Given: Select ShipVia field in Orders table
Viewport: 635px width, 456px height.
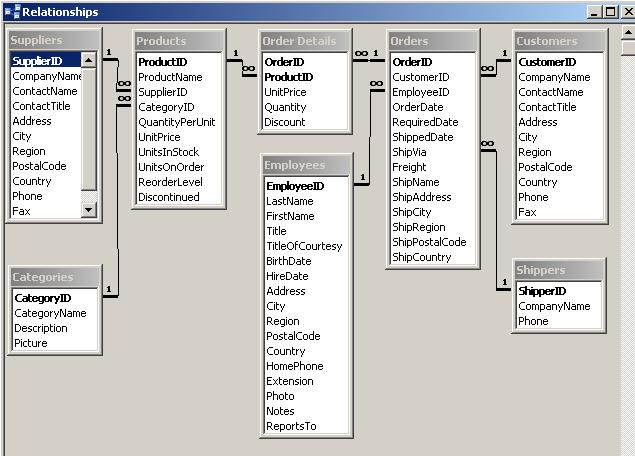Looking at the screenshot, I should [410, 152].
